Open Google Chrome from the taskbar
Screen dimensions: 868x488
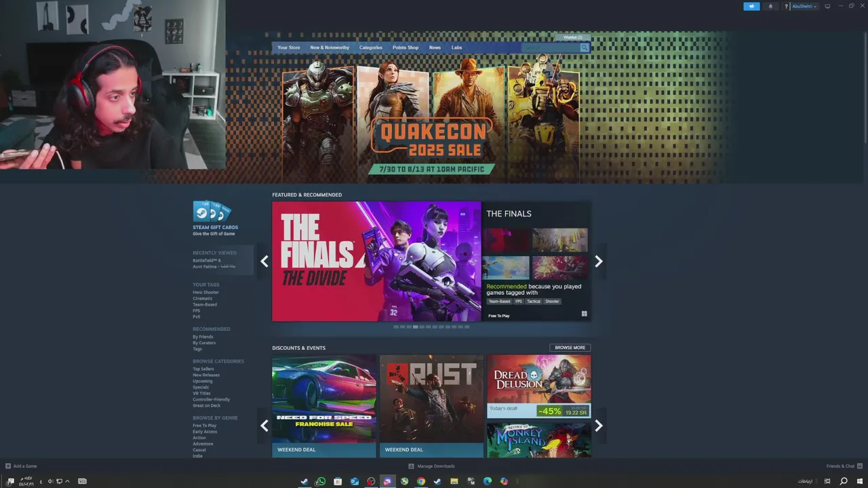[421, 481]
